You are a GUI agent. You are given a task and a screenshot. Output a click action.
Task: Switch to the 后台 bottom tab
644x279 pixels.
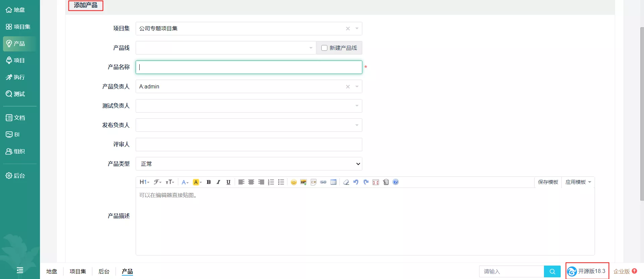(x=104, y=271)
